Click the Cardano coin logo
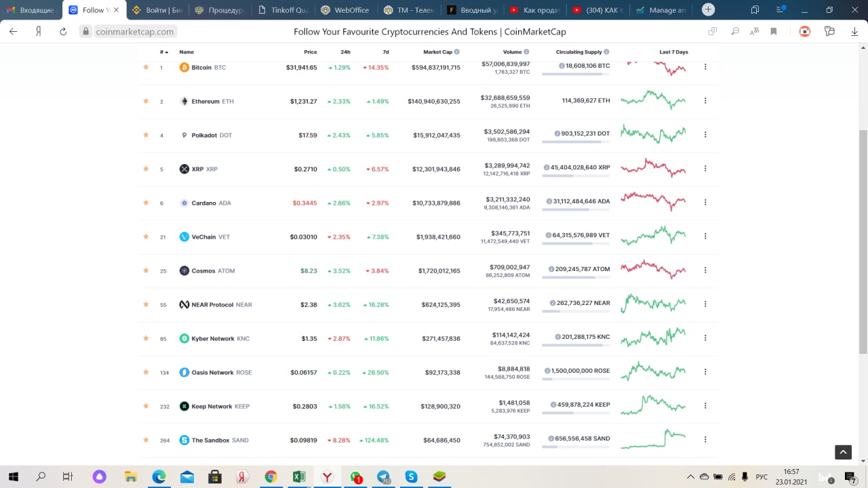The height and width of the screenshot is (488, 868). [x=184, y=203]
